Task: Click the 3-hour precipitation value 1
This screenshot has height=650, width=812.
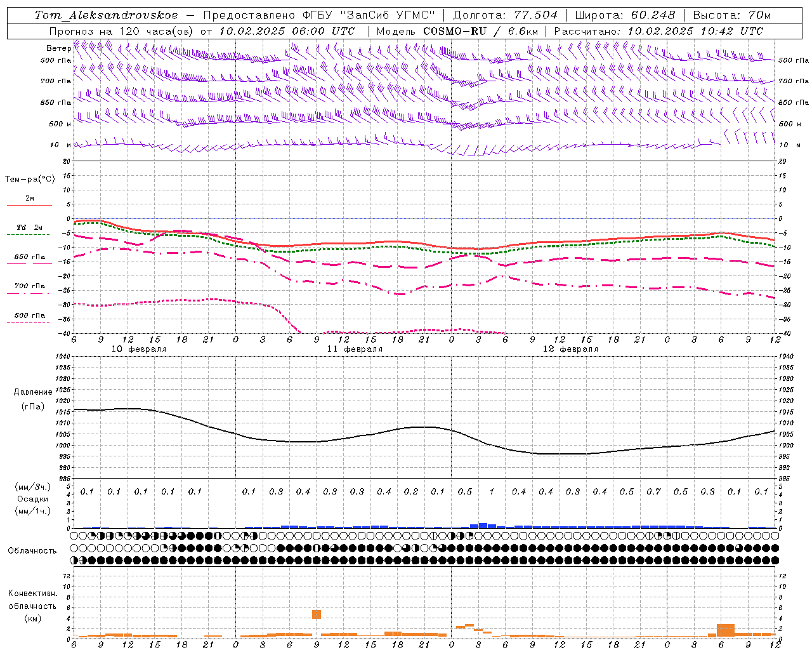Action: pos(492,491)
